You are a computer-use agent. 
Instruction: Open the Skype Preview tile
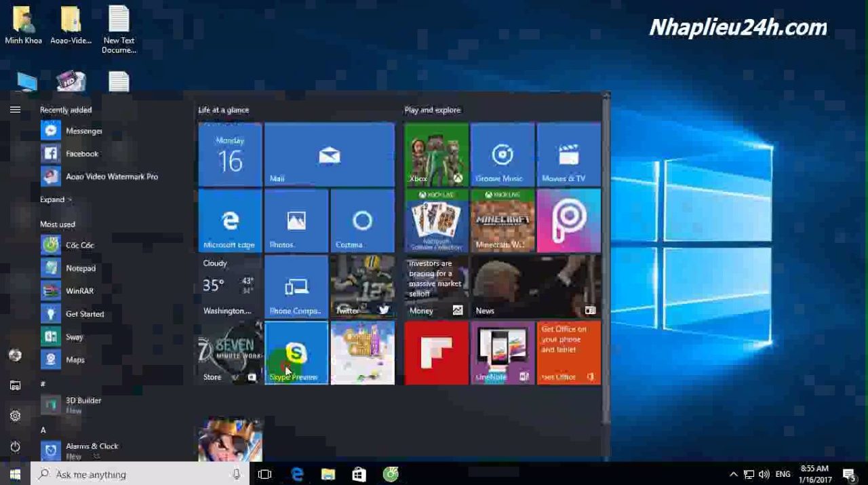(296, 353)
